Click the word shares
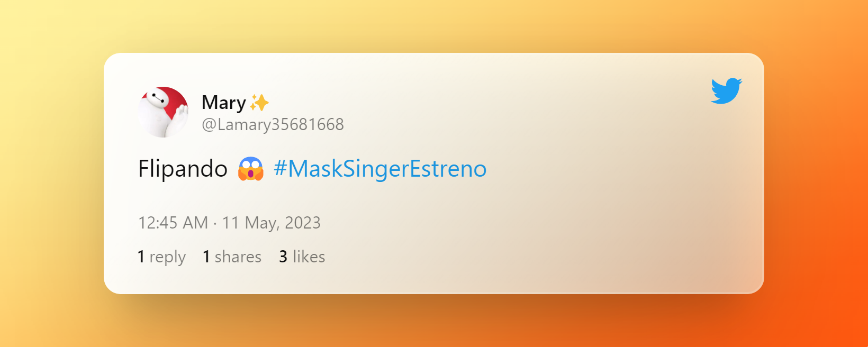The image size is (868, 347). (x=238, y=257)
